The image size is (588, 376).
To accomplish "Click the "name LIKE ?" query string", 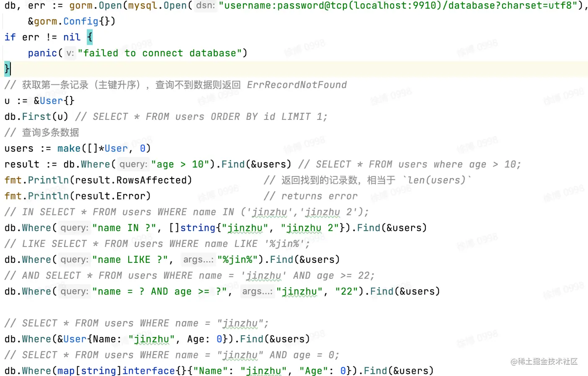I will [x=130, y=260].
